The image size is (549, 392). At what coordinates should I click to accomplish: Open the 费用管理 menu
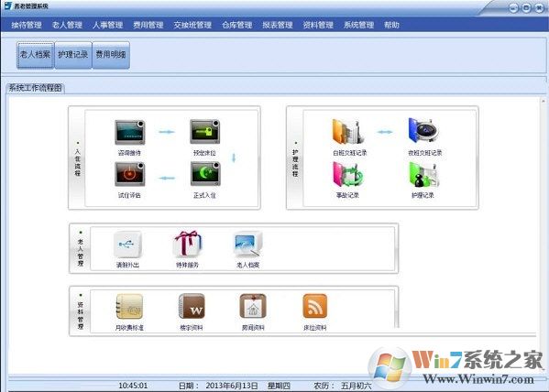click(x=148, y=25)
